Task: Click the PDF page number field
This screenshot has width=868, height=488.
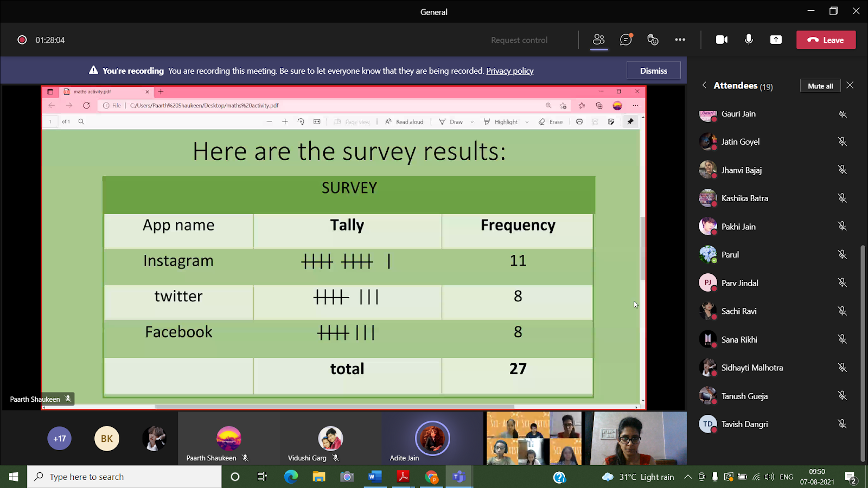Action: pyautogui.click(x=50, y=121)
